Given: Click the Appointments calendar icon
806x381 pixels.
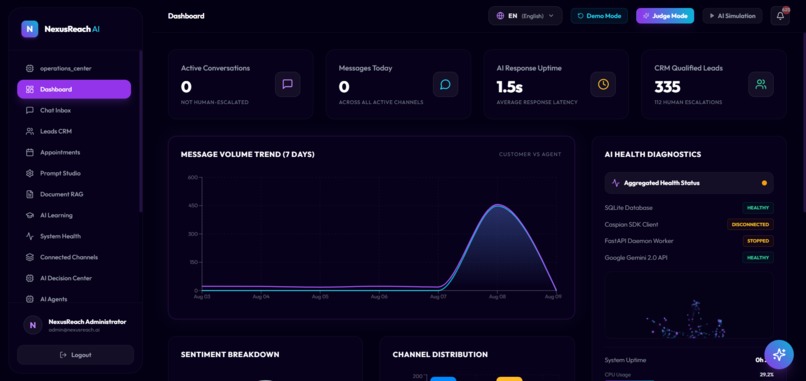Looking at the screenshot, I should click(x=30, y=152).
